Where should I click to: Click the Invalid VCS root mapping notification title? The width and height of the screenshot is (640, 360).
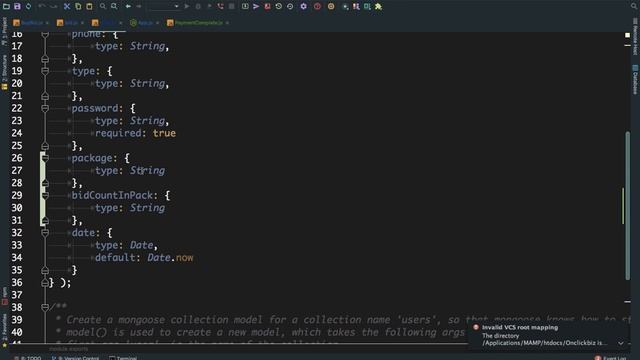pyautogui.click(x=520, y=327)
